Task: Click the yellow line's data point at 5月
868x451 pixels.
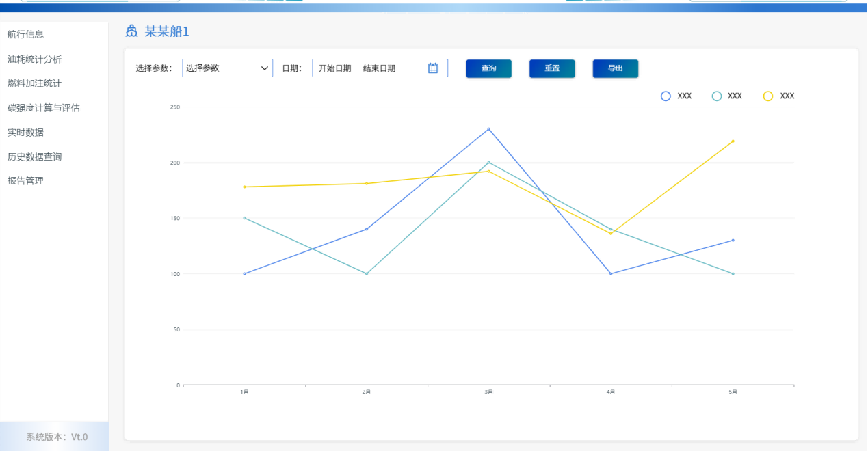Action: tap(733, 141)
